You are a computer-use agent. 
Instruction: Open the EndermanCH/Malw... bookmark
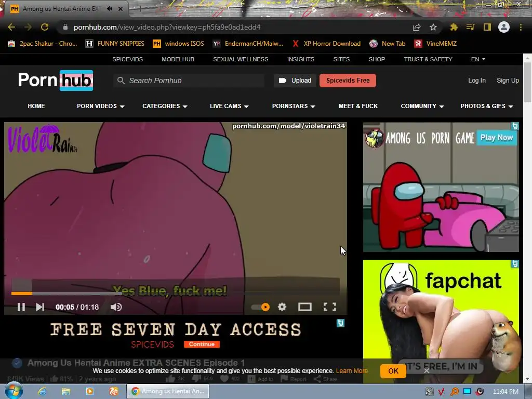(x=248, y=44)
